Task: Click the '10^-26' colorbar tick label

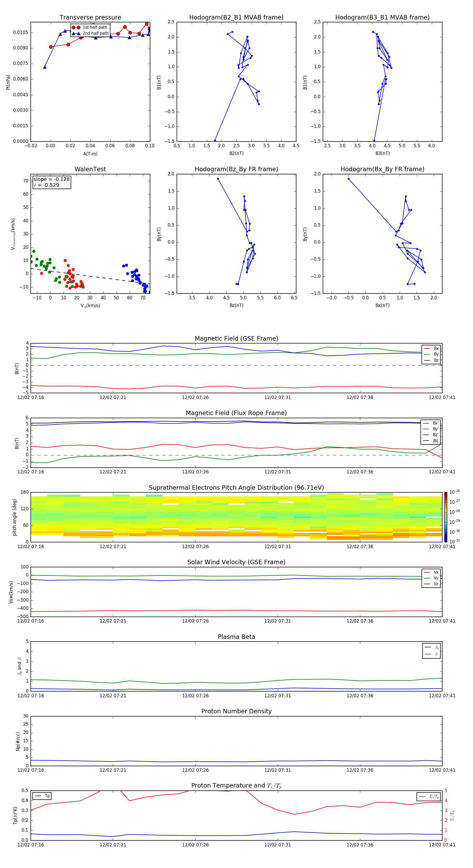Action: coord(455,492)
